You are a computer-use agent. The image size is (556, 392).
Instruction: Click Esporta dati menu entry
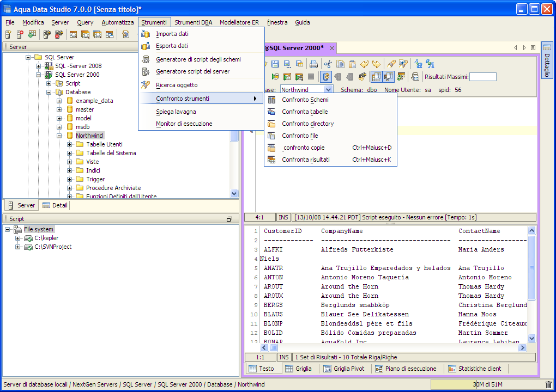(x=201, y=46)
